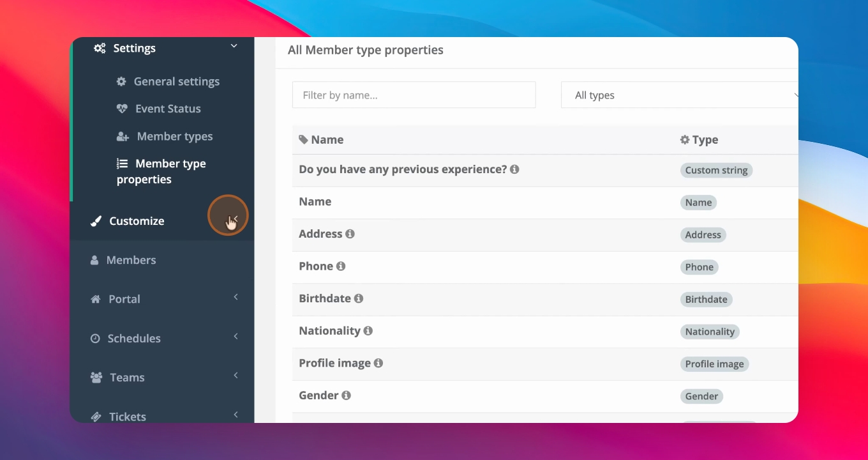Select the Name property row text
The width and height of the screenshot is (868, 460).
(315, 201)
